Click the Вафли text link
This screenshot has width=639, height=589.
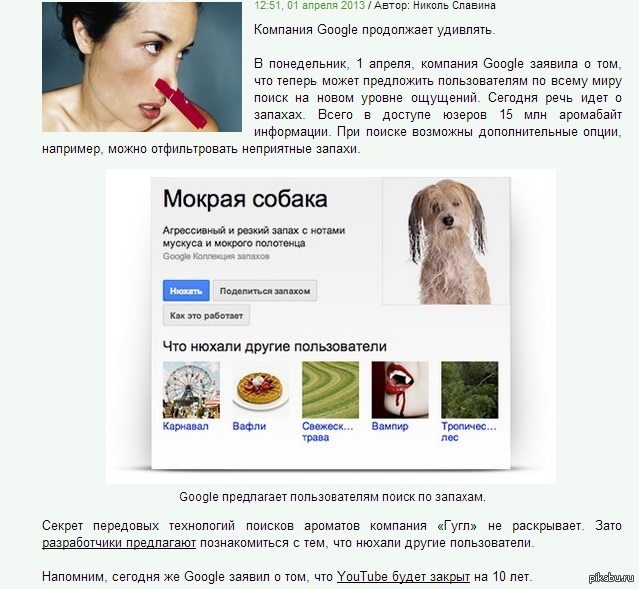click(x=249, y=426)
